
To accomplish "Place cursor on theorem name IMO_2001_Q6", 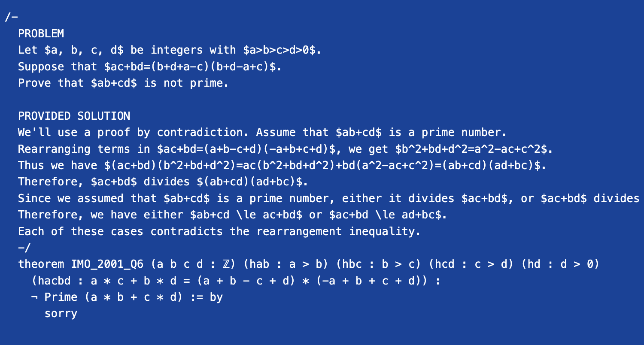I will [x=106, y=264].
